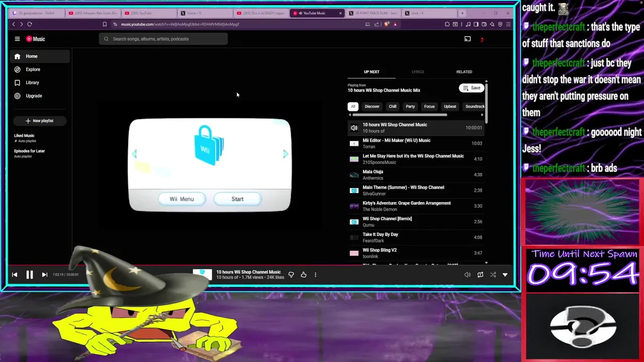Open the hamburger guide menu in YouTube Music
The width and height of the screenshot is (644, 362).
17,39
